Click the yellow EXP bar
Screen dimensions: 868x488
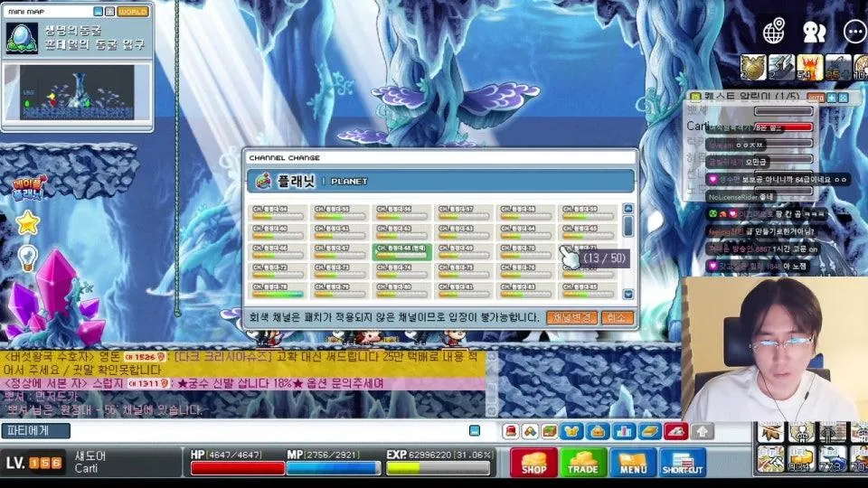point(438,468)
